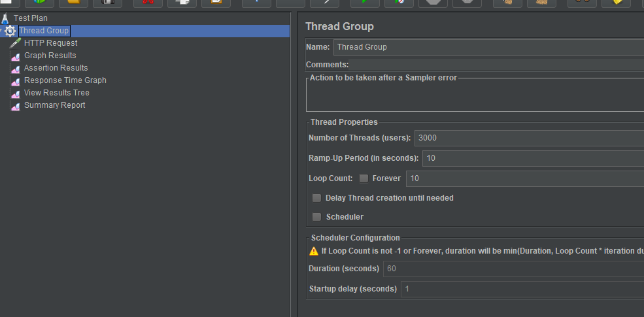Click the Graph Results listener icon
Screen dimensions: 644x317
point(16,56)
